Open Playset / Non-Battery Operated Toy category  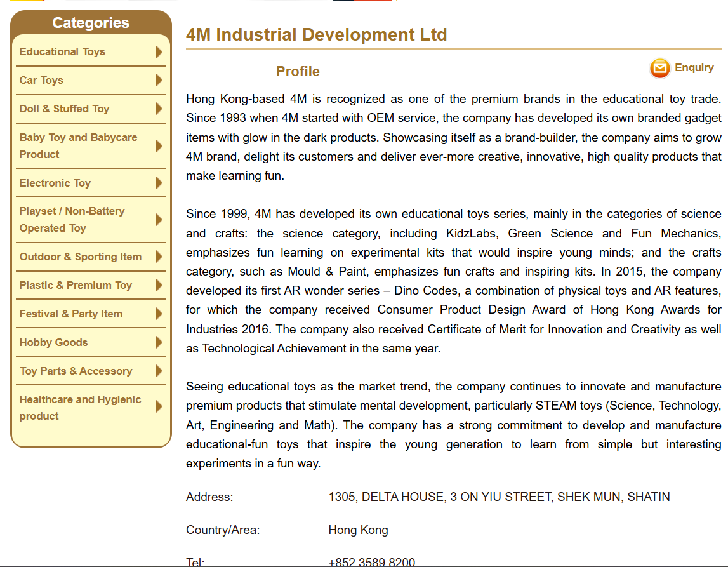pos(72,220)
